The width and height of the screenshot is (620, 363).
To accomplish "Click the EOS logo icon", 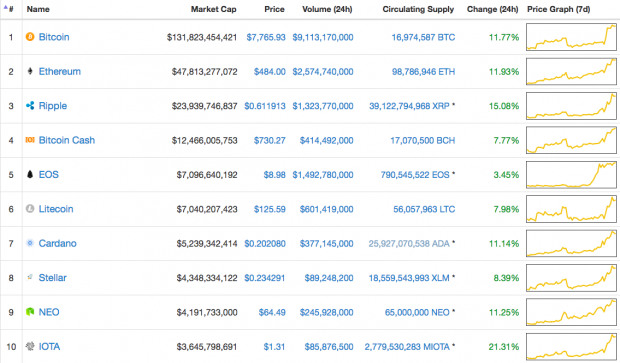I will (30, 174).
